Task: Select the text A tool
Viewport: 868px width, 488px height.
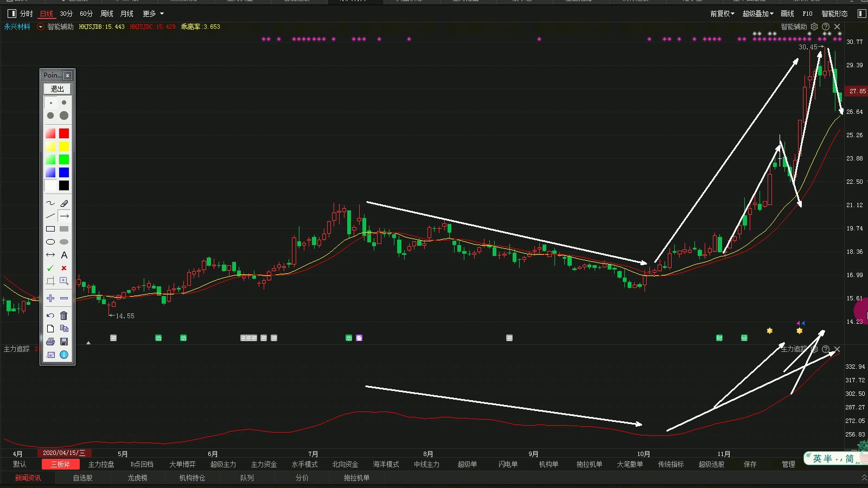Action: click(64, 255)
